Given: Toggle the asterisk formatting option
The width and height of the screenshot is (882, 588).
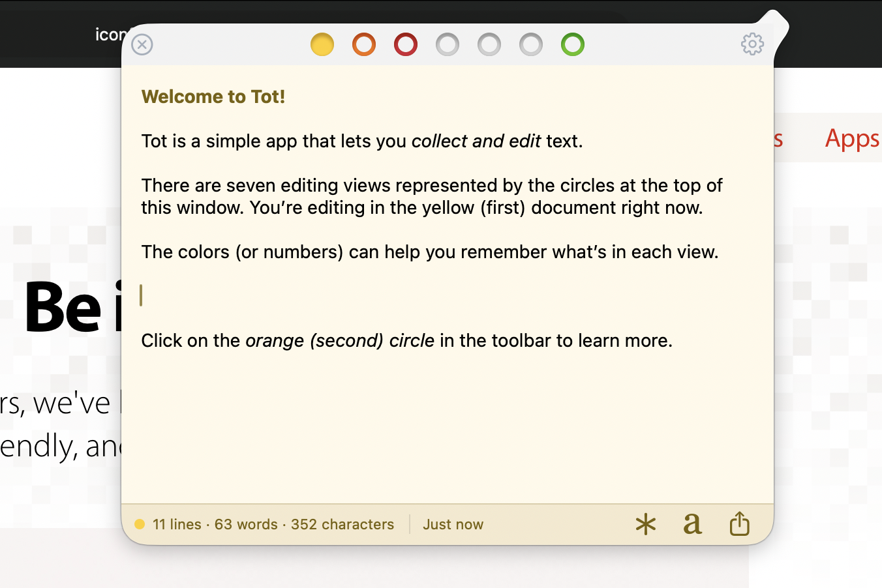Looking at the screenshot, I should click(646, 524).
